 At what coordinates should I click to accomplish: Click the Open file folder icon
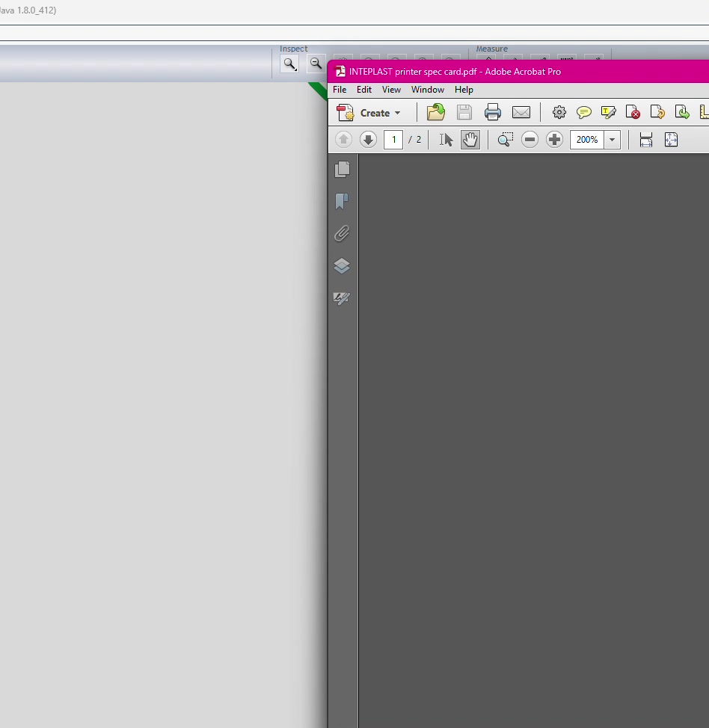coord(435,113)
